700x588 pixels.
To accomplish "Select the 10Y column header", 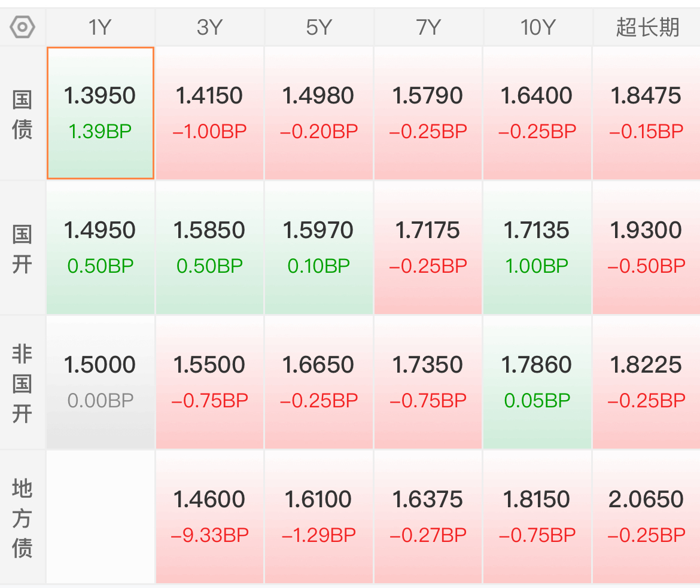I will [x=537, y=28].
